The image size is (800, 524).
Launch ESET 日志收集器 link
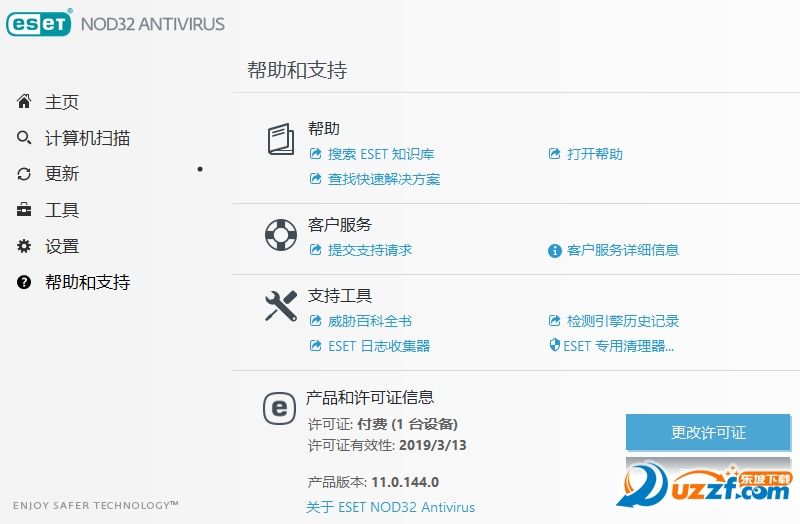coord(379,346)
